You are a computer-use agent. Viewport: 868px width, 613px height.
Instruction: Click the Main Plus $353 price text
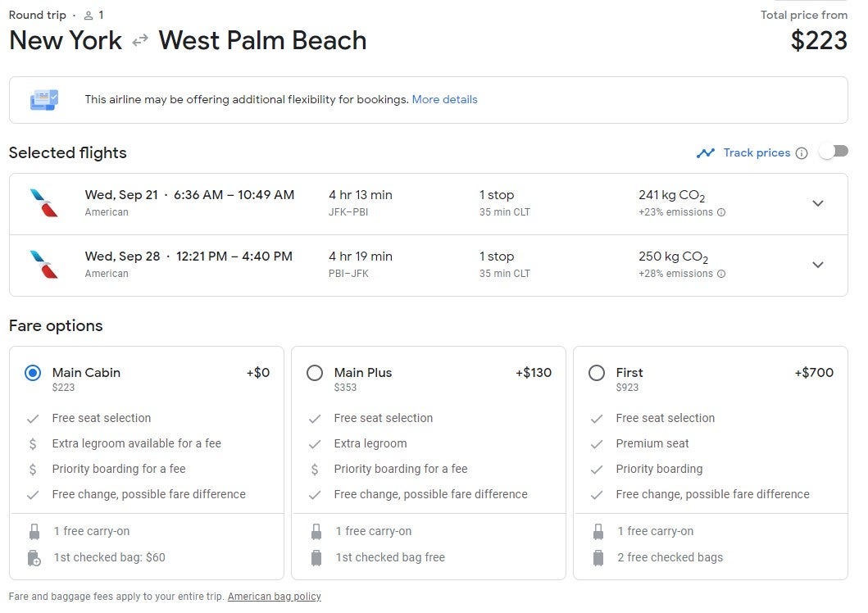point(347,388)
